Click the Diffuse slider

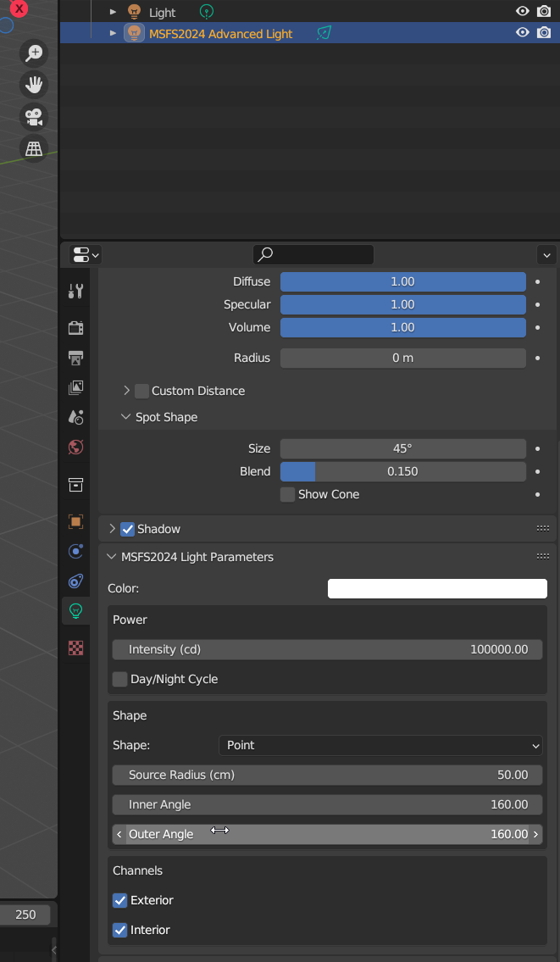(403, 281)
